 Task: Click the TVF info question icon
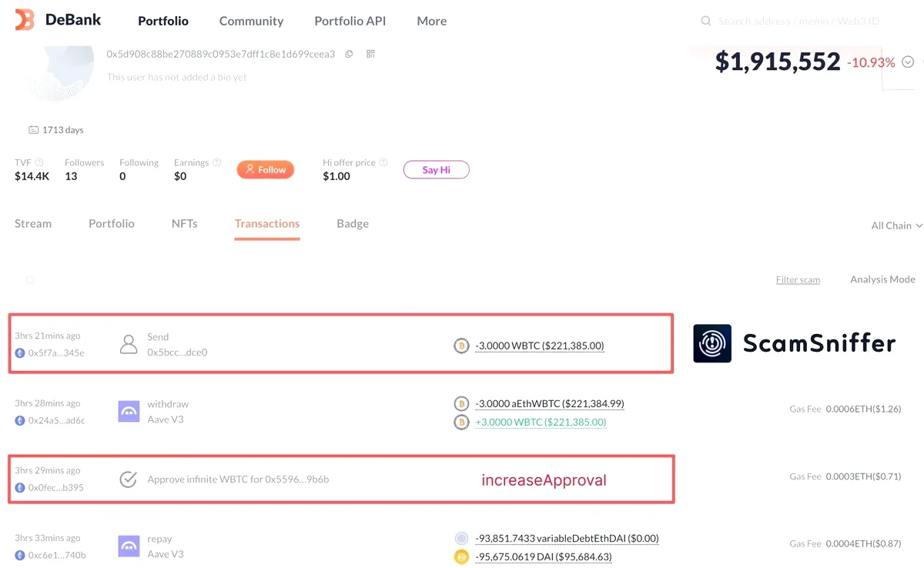[39, 163]
